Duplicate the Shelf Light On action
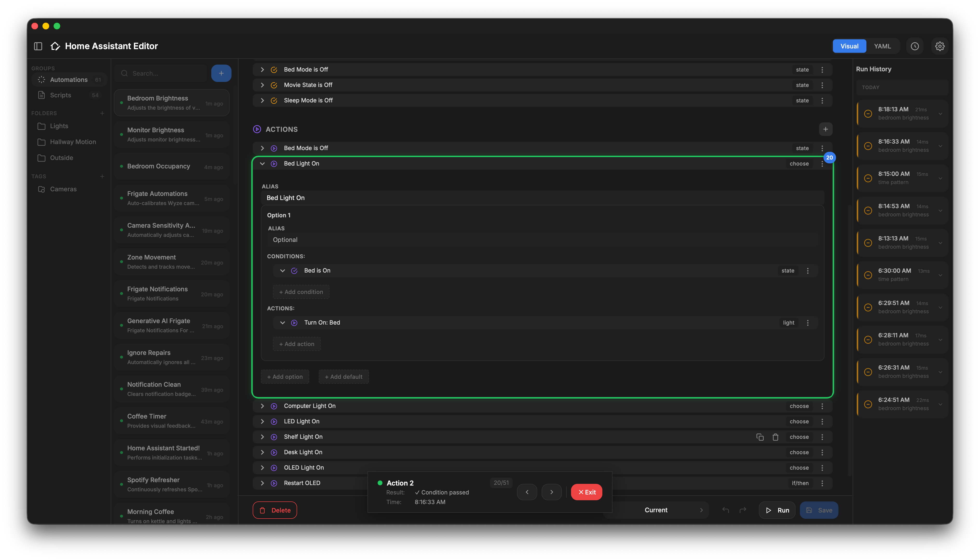 760,437
